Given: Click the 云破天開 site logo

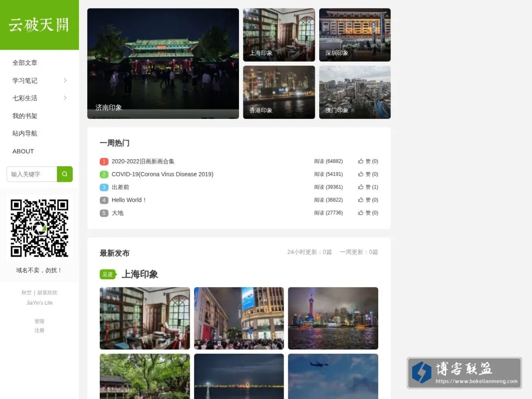Looking at the screenshot, I should 39,25.
